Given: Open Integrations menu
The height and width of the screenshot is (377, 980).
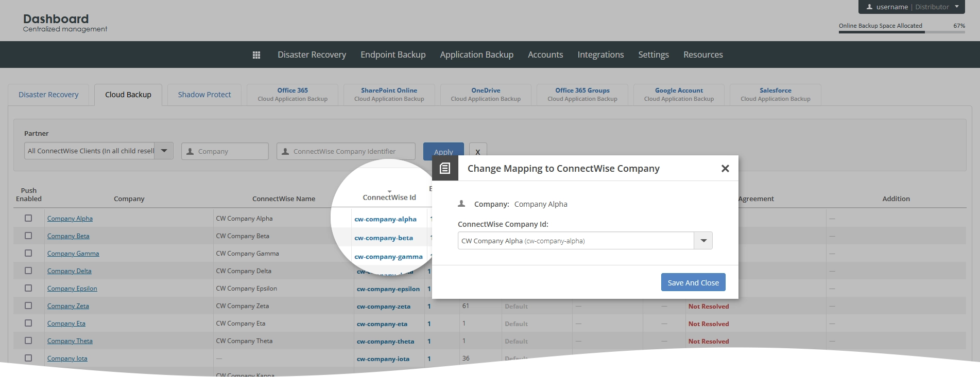Looking at the screenshot, I should click(600, 55).
